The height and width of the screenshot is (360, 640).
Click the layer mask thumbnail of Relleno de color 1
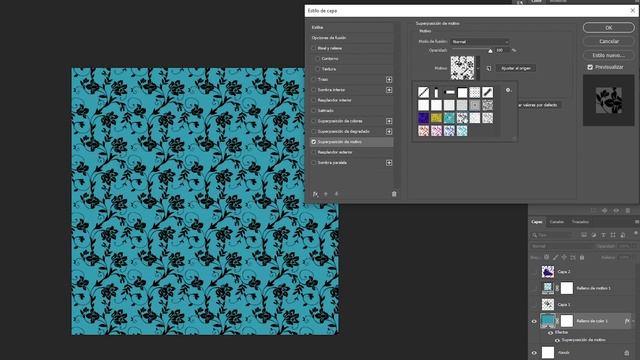click(567, 321)
